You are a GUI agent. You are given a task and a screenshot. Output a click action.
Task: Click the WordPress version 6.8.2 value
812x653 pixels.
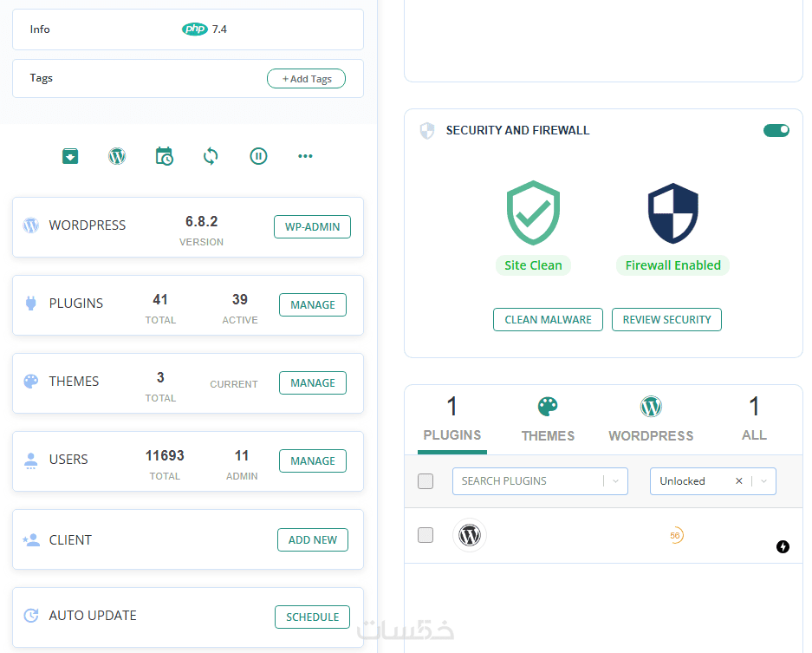point(201,222)
